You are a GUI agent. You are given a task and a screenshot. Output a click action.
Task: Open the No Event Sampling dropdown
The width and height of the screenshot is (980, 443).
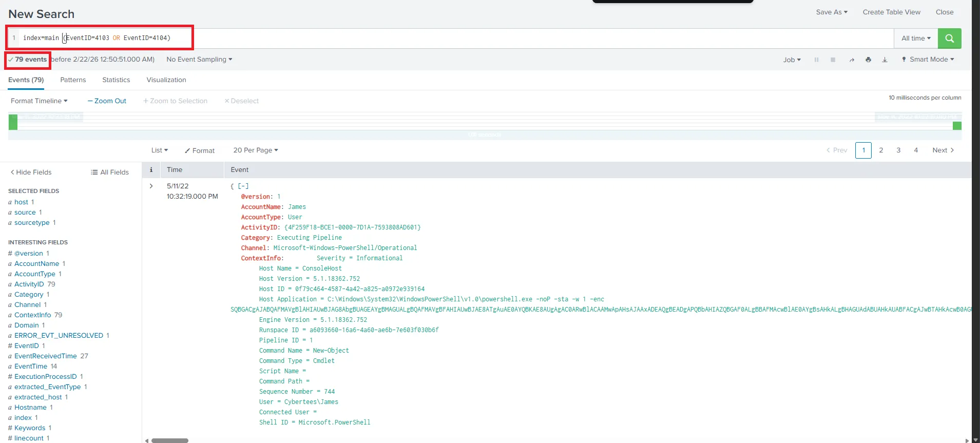(x=199, y=59)
